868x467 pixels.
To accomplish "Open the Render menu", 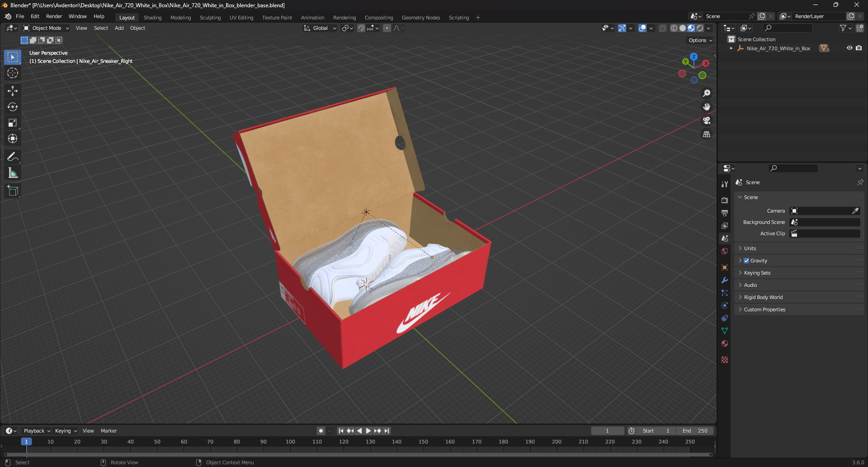I will point(54,16).
